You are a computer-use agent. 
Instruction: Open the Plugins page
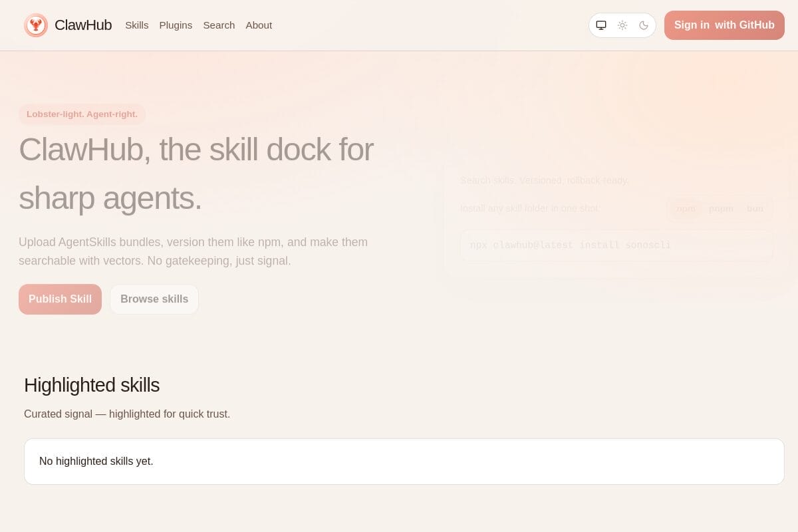coord(176,25)
